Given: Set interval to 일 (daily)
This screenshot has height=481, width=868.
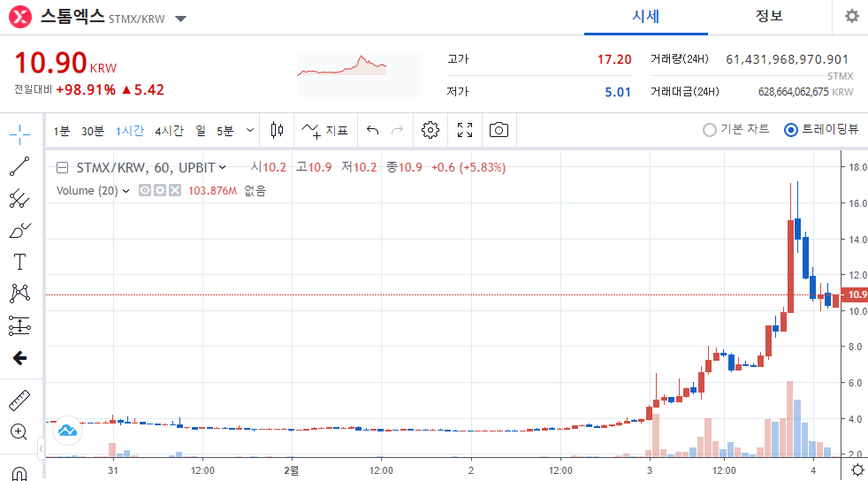Looking at the screenshot, I should (201, 131).
